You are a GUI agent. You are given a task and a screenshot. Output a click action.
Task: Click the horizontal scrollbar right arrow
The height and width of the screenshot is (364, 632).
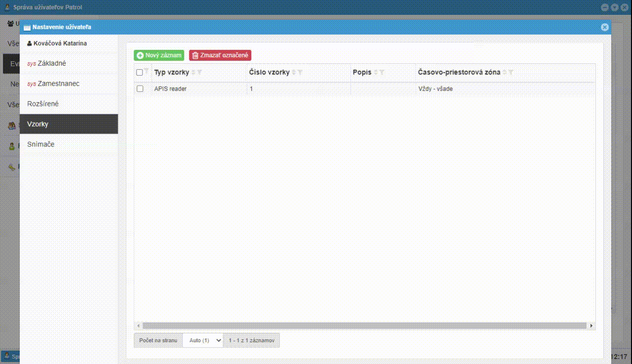[591, 326]
